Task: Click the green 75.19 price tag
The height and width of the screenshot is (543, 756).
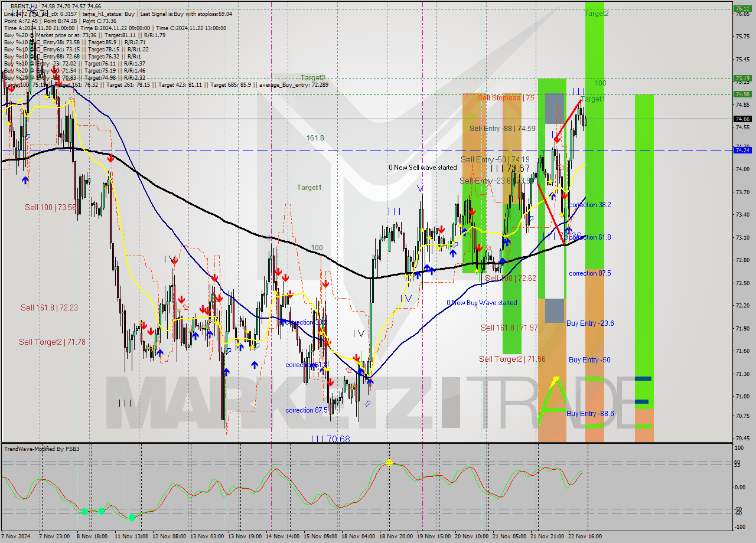Action: [742, 78]
